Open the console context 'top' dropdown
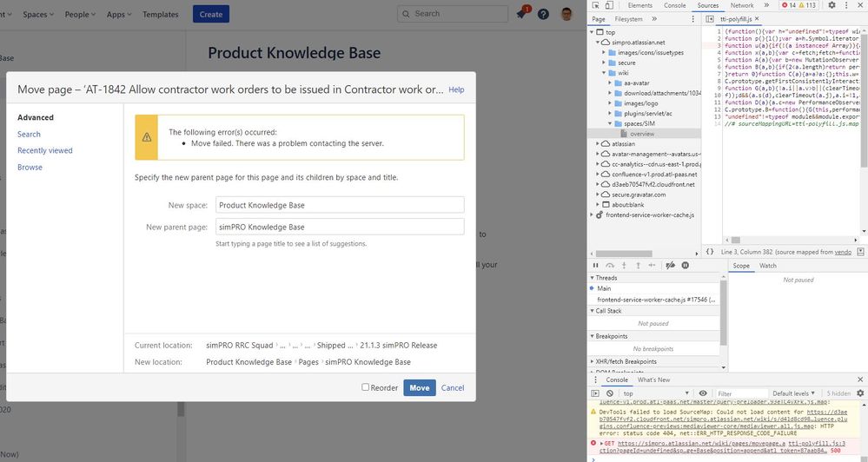 [x=657, y=393]
